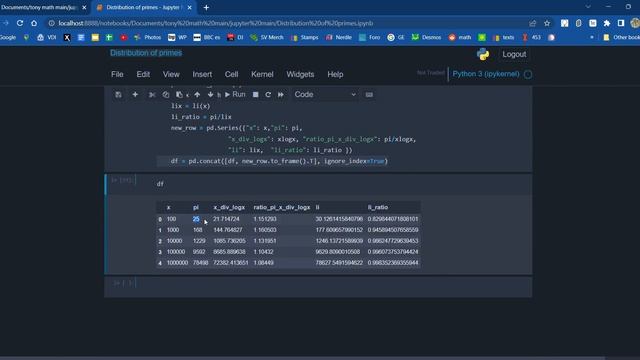640x360 pixels.
Task: Run the selected cell
Action: (x=235, y=95)
